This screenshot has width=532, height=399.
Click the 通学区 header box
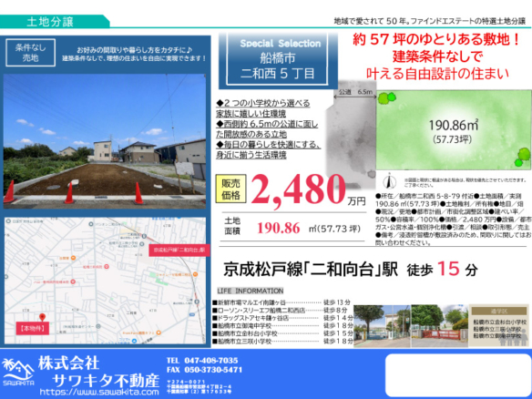(499, 312)
